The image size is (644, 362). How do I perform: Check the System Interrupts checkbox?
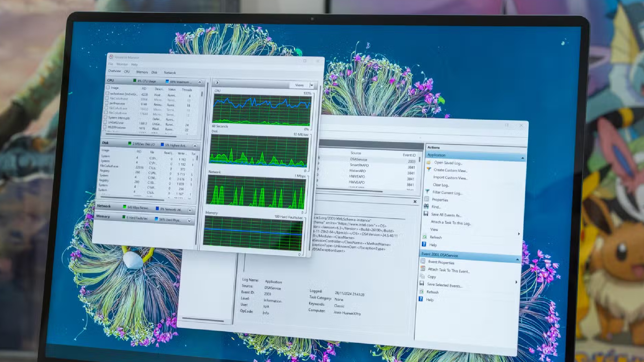[105, 117]
